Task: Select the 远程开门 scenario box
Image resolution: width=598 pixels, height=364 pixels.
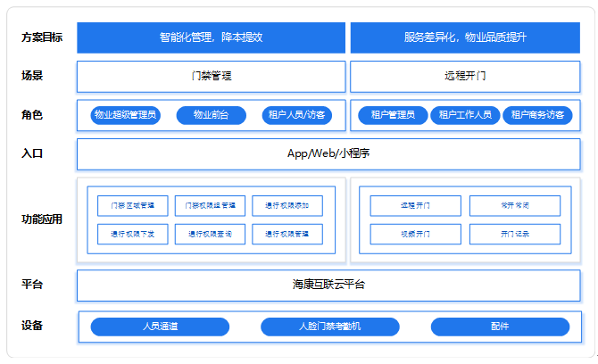Action: pyautogui.click(x=464, y=76)
